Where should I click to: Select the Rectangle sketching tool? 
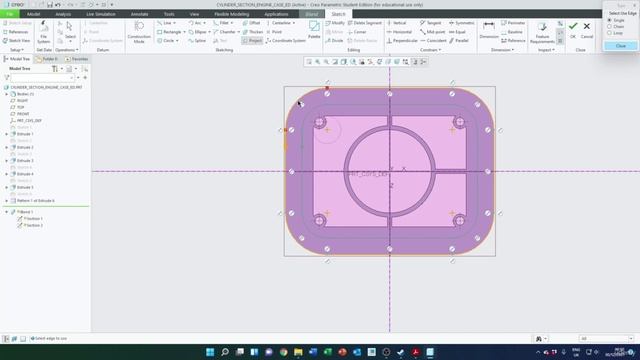pos(169,32)
